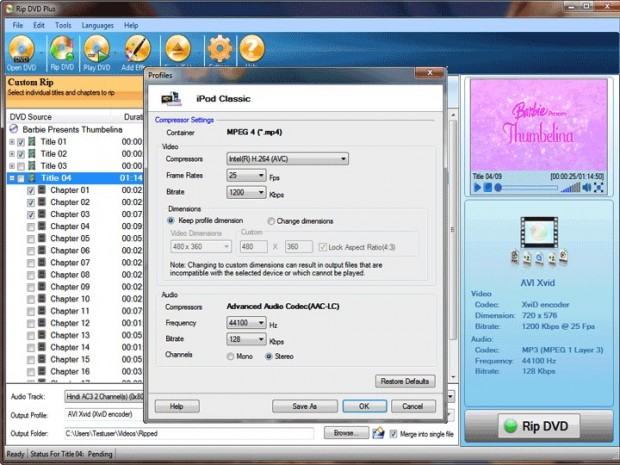Click the film icon of Title 01
620x465 pixels.
coord(32,141)
